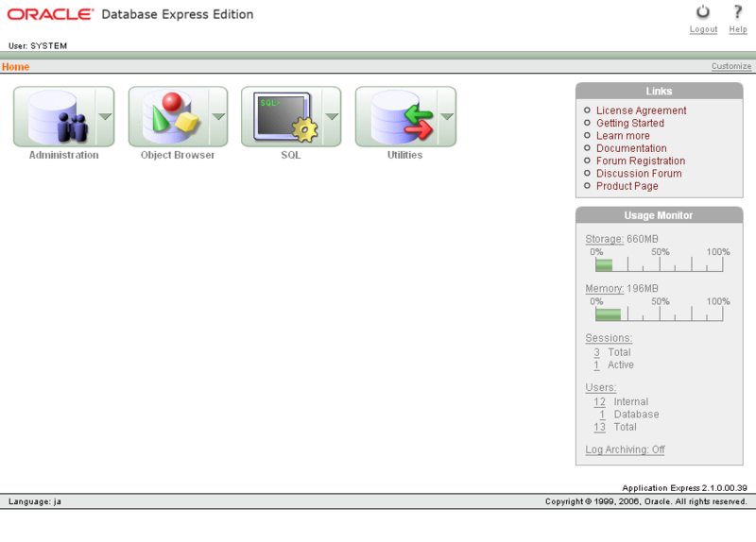Click the Logout power icon

click(x=703, y=12)
